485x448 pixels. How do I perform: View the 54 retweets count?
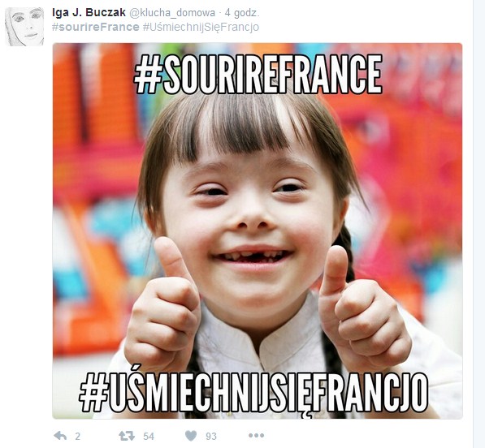point(149,437)
